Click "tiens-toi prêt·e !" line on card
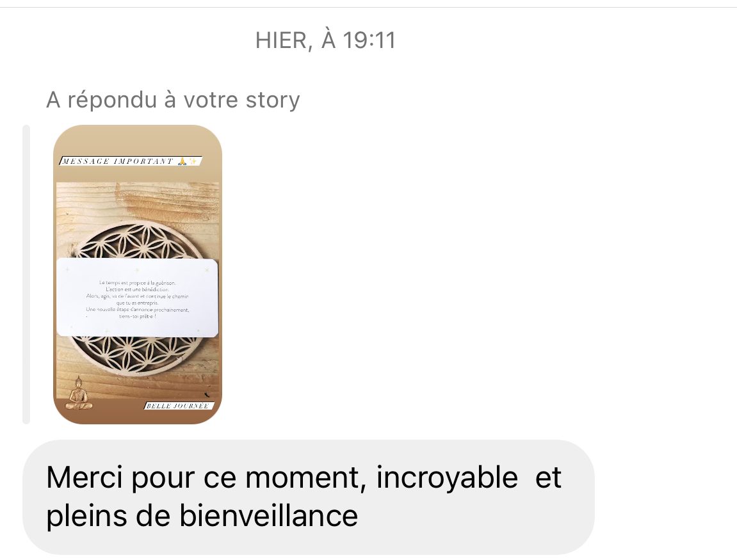 click(x=137, y=316)
